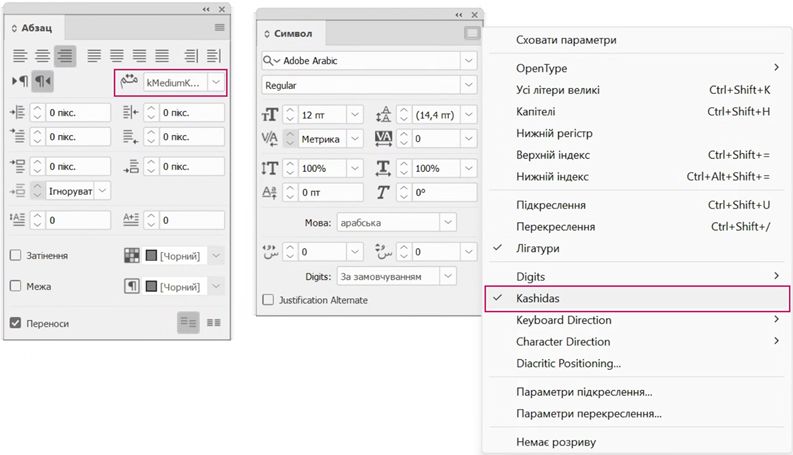
Task: Click the vertical scale 100% field
Action: (x=322, y=168)
